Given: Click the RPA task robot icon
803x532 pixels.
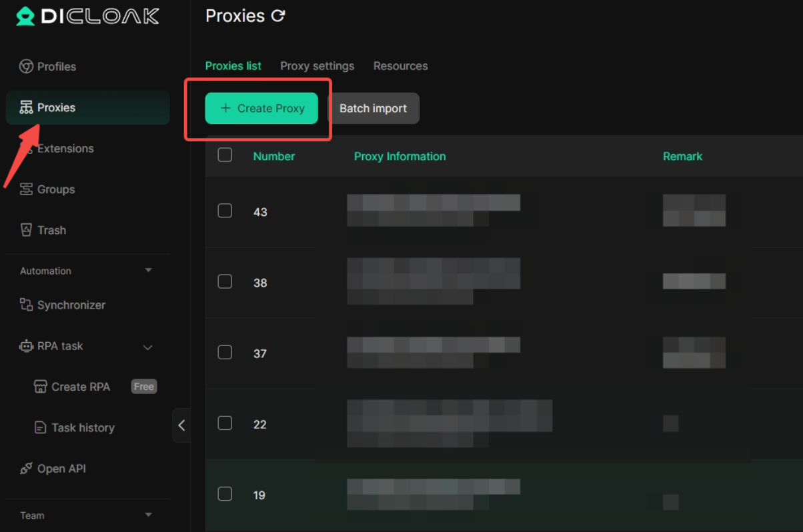Looking at the screenshot, I should (26, 346).
